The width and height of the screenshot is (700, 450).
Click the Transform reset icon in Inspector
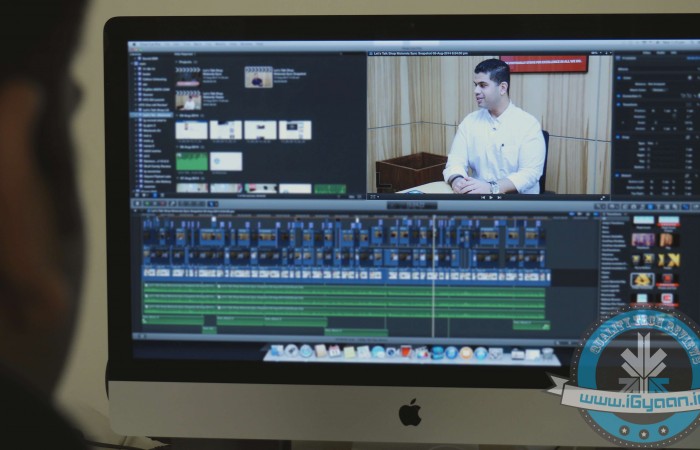click(690, 103)
